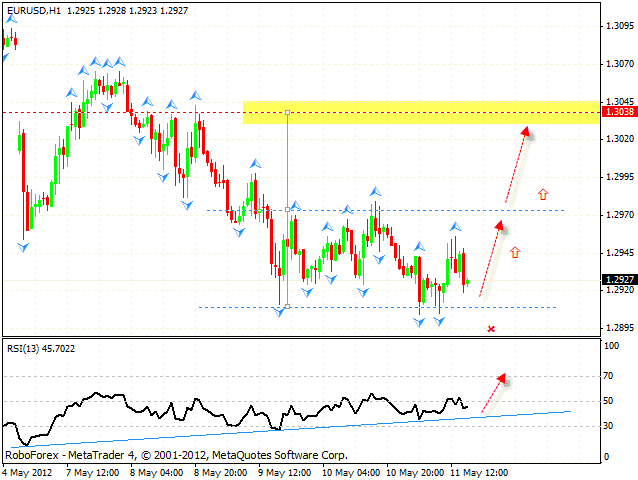This screenshot has height=480, width=638.
Task: Select the upper orange up-arrow marker
Action: (543, 194)
